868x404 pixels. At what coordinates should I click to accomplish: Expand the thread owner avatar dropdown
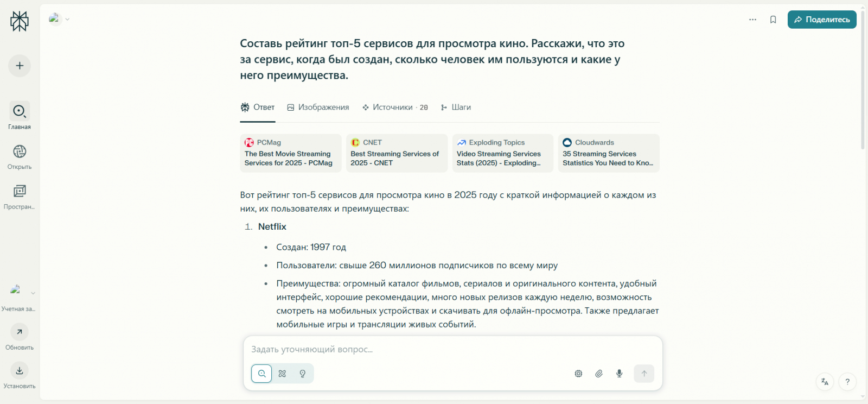point(59,19)
